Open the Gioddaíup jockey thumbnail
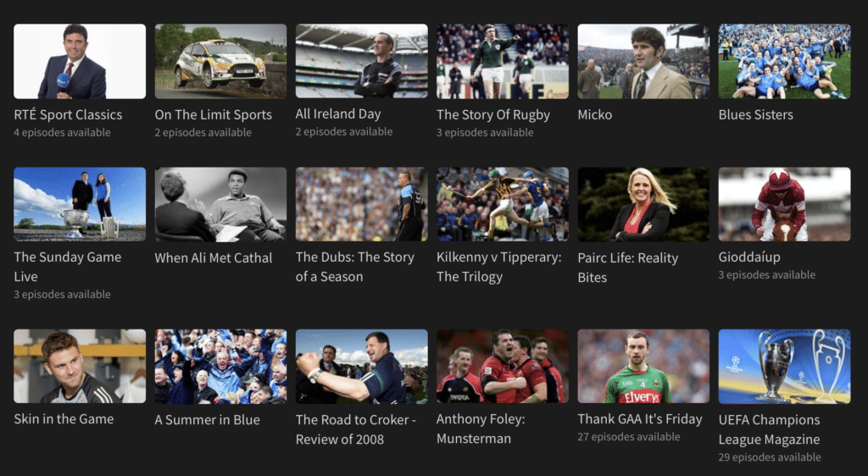This screenshot has width=868, height=476. pos(784,204)
